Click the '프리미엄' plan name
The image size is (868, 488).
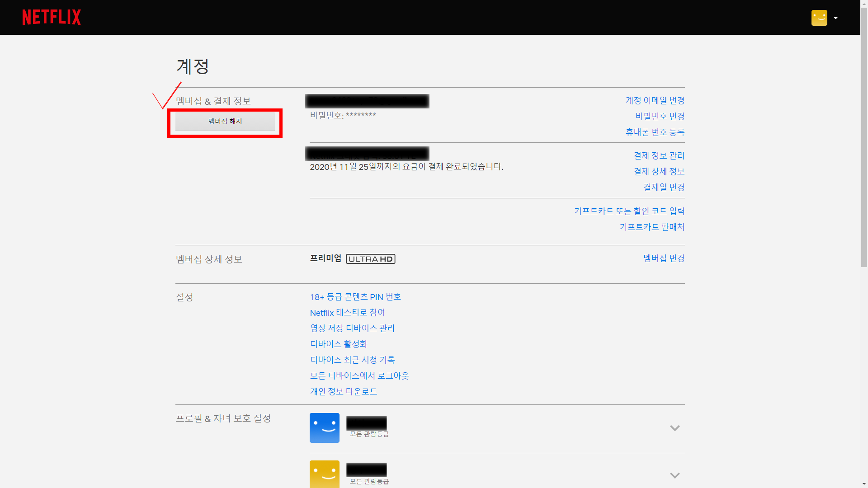[x=325, y=258]
